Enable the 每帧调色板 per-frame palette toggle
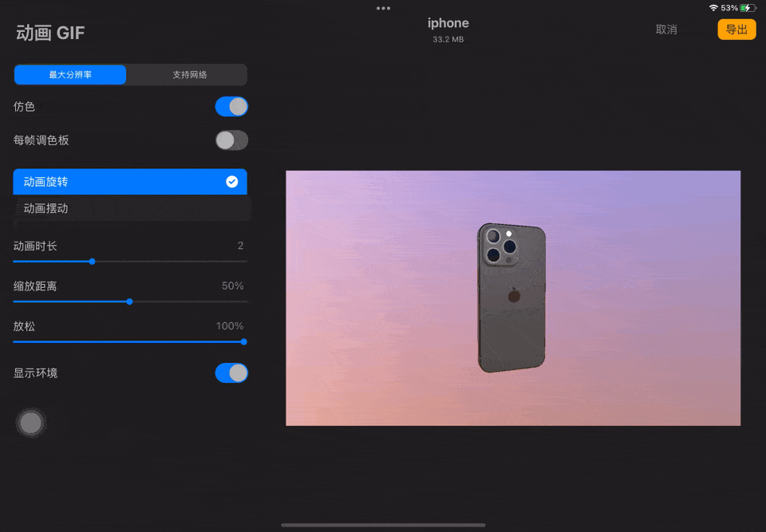Viewport: 766px width, 532px height. pos(231,140)
